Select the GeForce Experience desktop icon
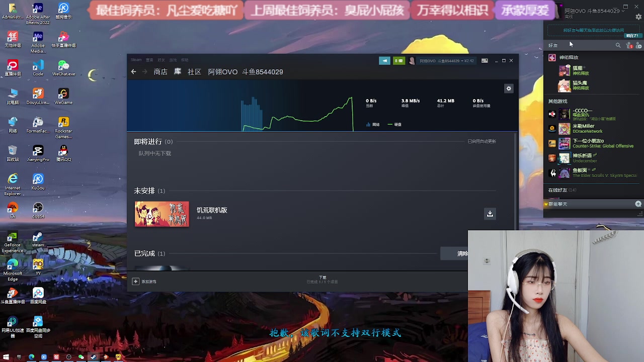The width and height of the screenshot is (644, 362). tap(13, 242)
